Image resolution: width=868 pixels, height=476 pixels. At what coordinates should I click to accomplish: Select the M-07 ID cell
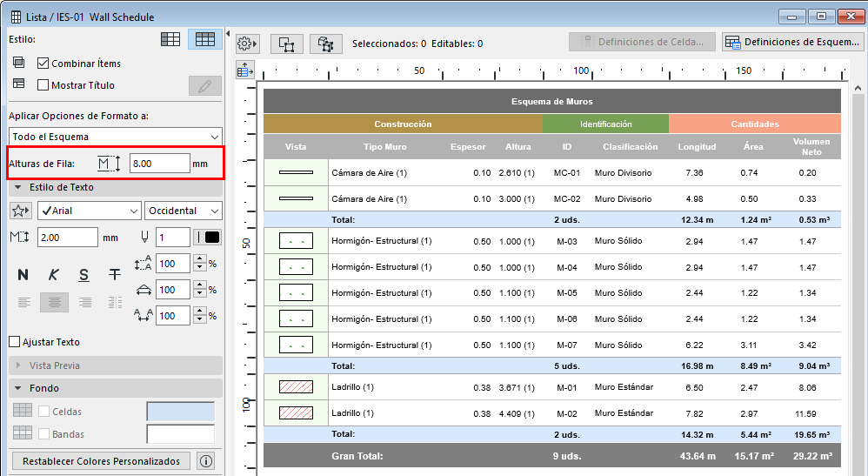(x=567, y=345)
